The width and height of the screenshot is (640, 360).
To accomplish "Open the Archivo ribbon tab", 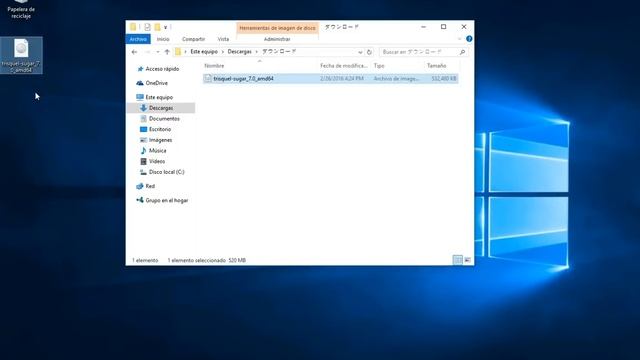I will [x=138, y=39].
